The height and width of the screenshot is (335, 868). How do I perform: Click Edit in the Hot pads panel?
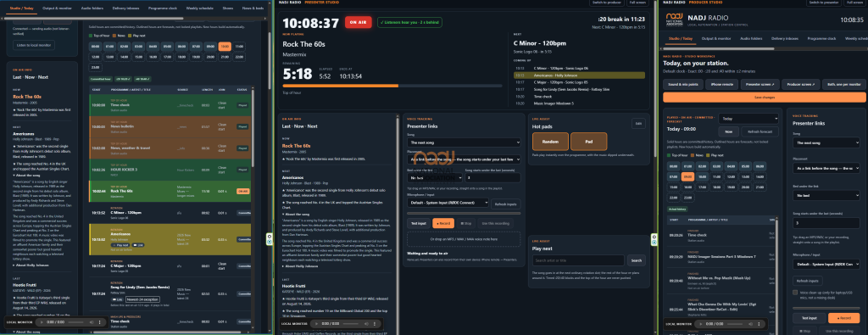click(638, 124)
